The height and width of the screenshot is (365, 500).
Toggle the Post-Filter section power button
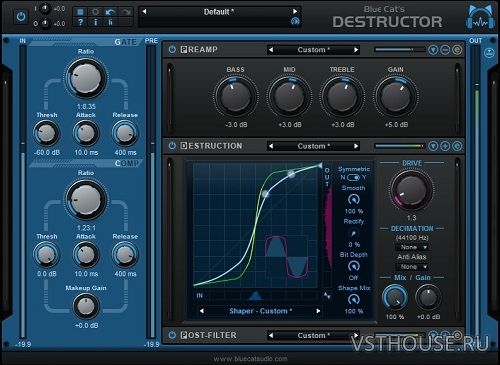tap(172, 335)
